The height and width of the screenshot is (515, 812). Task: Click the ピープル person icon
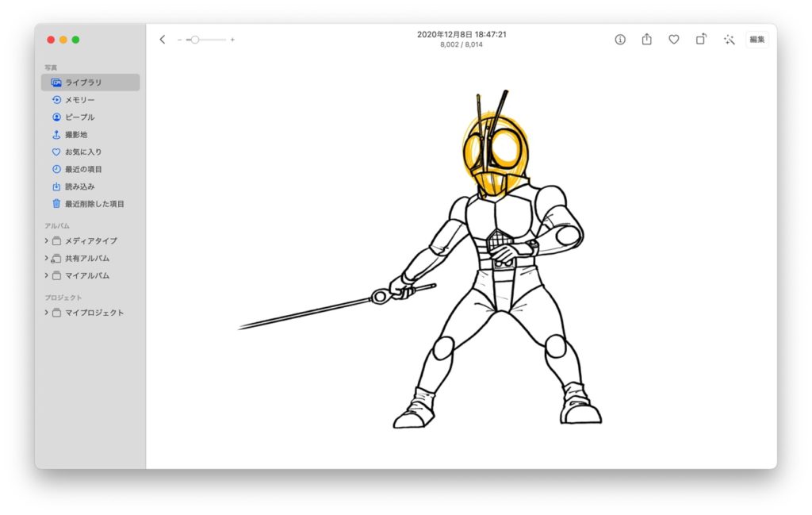pos(56,117)
